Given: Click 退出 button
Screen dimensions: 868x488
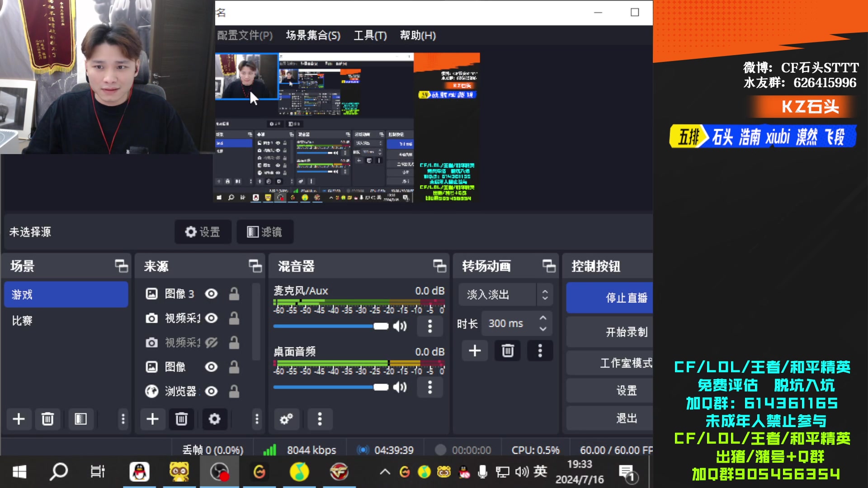Looking at the screenshot, I should (610, 418).
